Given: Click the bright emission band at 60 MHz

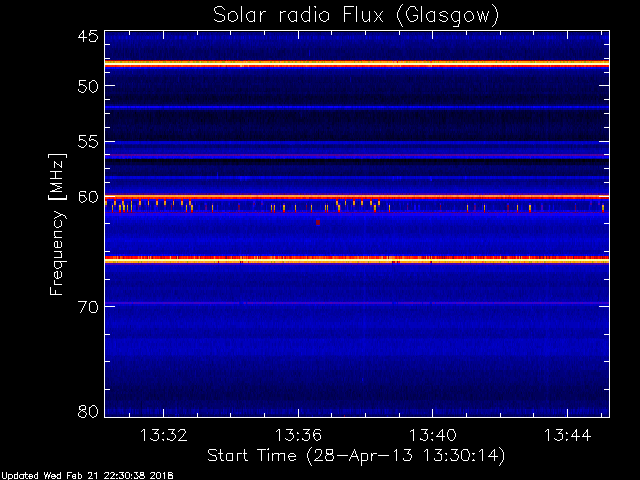Looking at the screenshot, I should [357, 197].
